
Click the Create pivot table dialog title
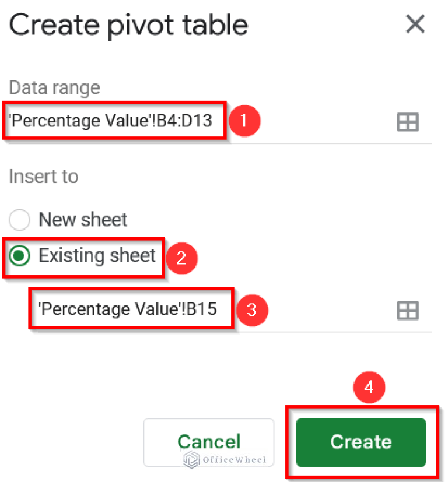pos(128,24)
